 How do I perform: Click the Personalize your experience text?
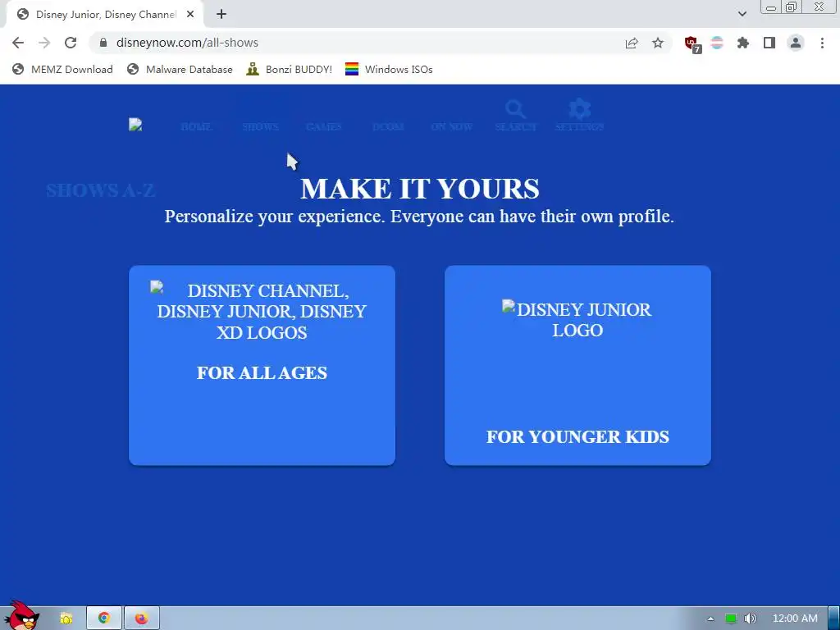tap(419, 217)
